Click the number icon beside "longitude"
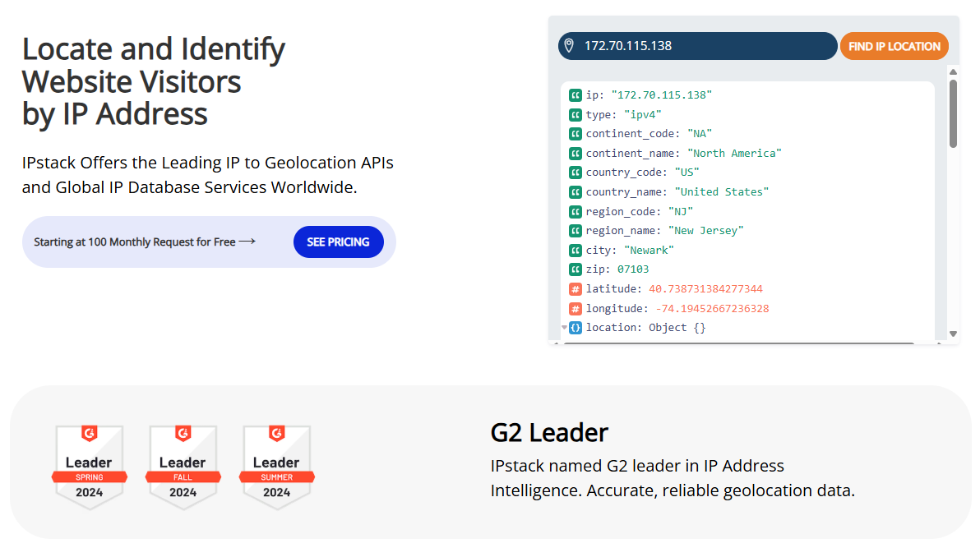 coord(575,308)
